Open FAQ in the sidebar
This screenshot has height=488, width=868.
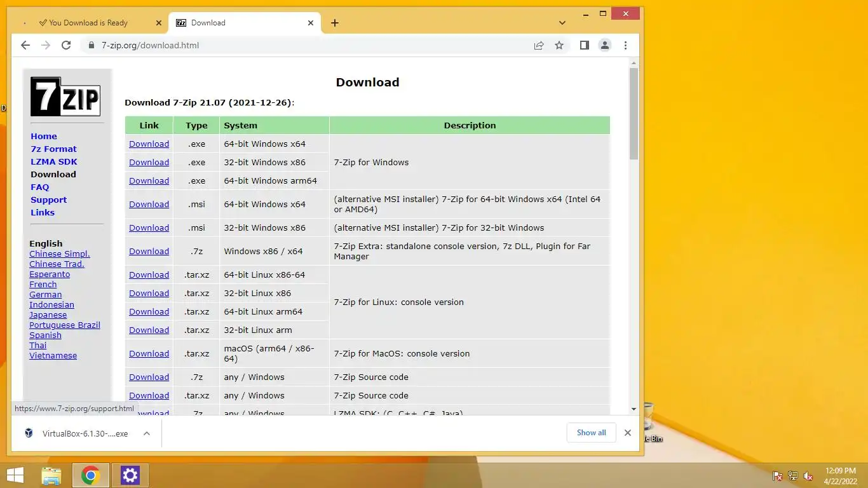(x=39, y=187)
